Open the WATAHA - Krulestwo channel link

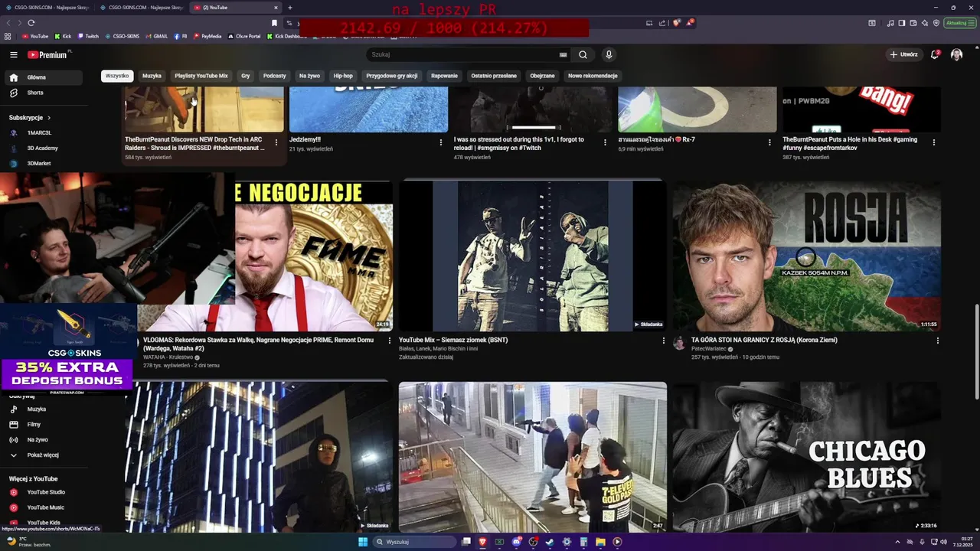tap(168, 357)
